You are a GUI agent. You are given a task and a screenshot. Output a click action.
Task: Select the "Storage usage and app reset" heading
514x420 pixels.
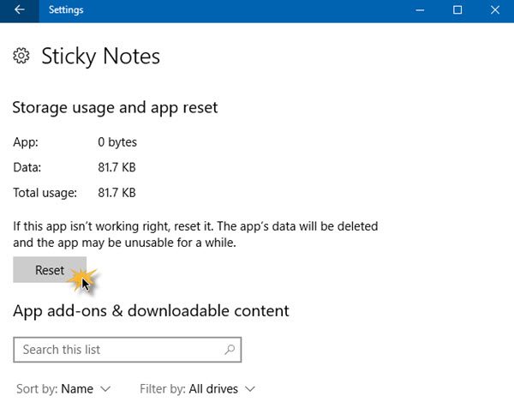[x=115, y=108]
